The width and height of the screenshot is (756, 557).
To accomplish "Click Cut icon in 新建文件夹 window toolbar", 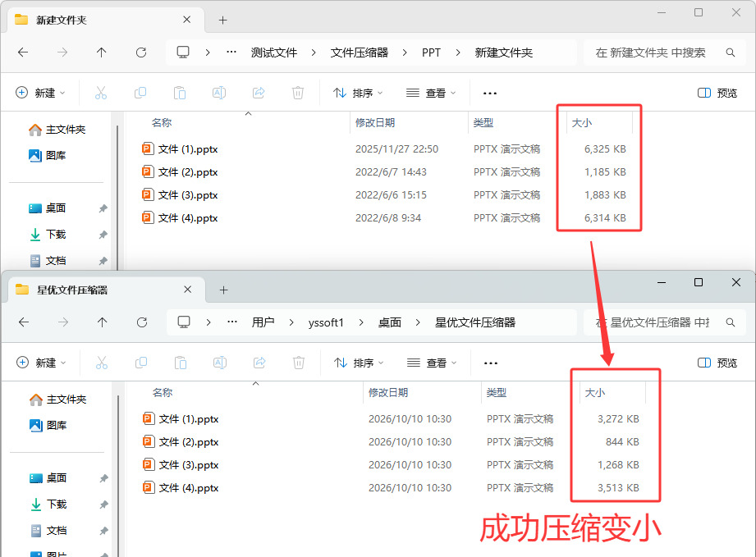I will pyautogui.click(x=101, y=93).
